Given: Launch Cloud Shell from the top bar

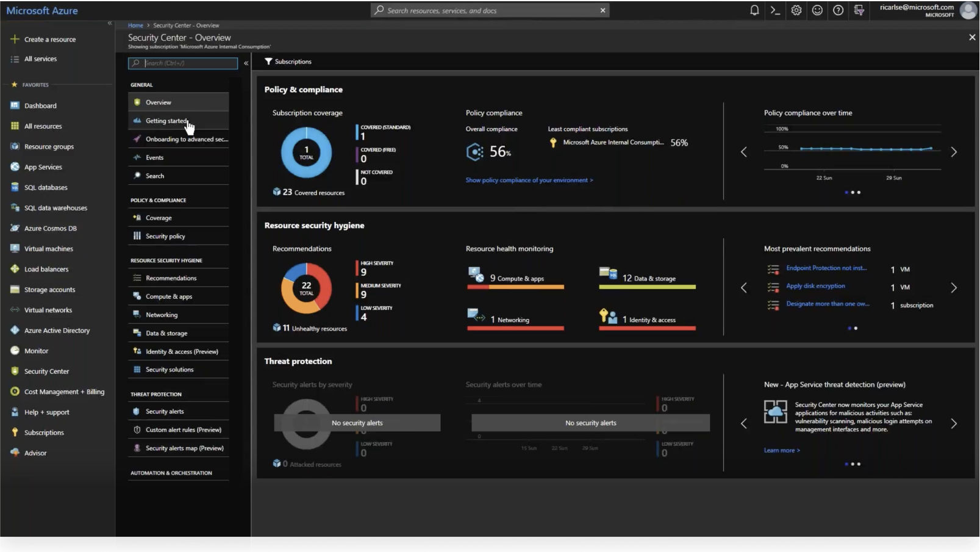Looking at the screenshot, I should tap(775, 10).
